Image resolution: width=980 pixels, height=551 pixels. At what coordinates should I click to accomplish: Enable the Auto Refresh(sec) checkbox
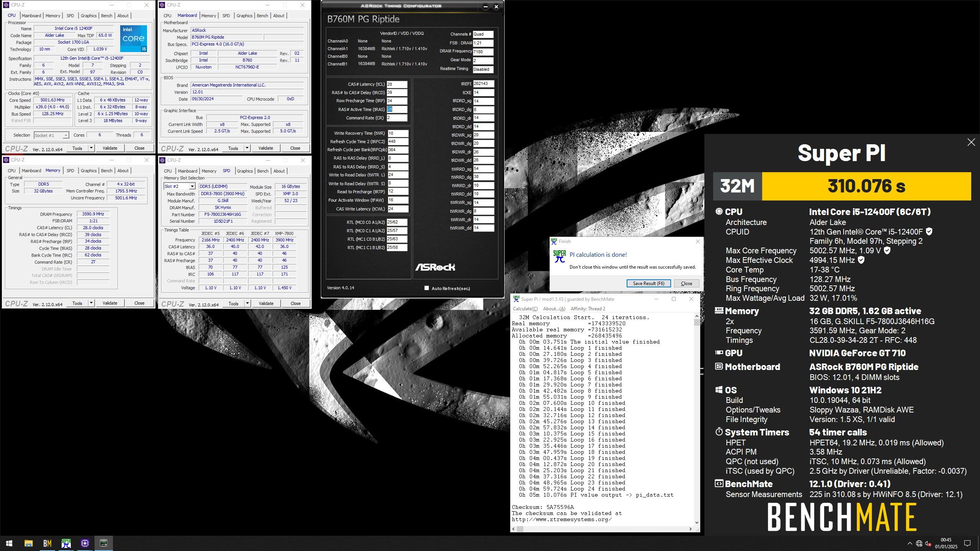(x=426, y=288)
